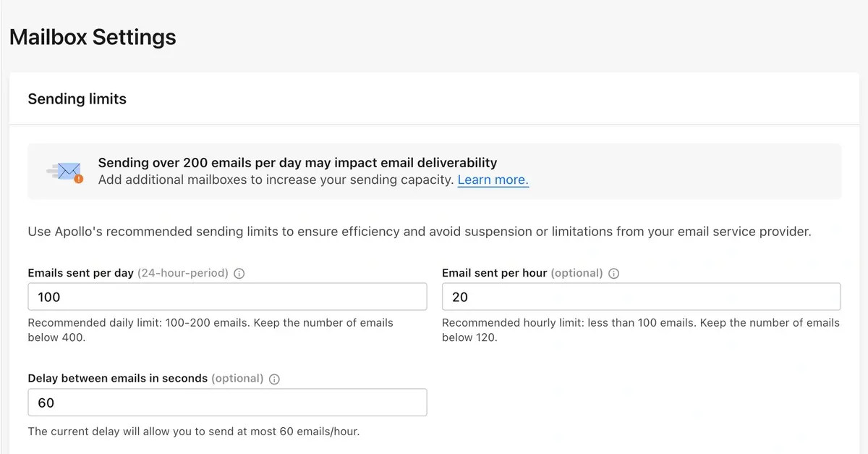
Task: Click the Email sent per hour label
Action: click(495, 273)
